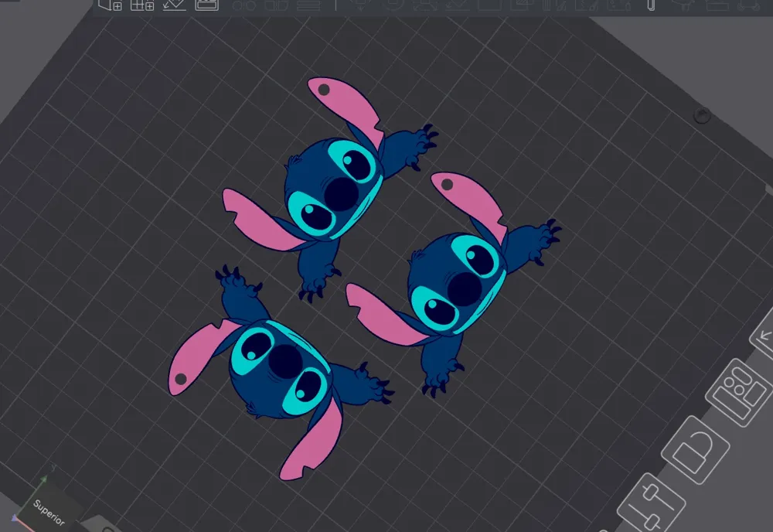Select the topmost Stitch model
Viewport: 773px width, 532px height.
click(329, 189)
